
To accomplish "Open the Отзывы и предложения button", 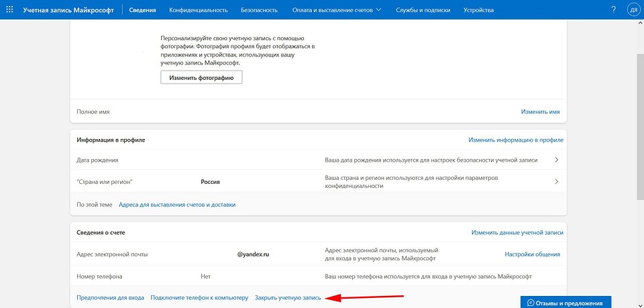I will 566,302.
